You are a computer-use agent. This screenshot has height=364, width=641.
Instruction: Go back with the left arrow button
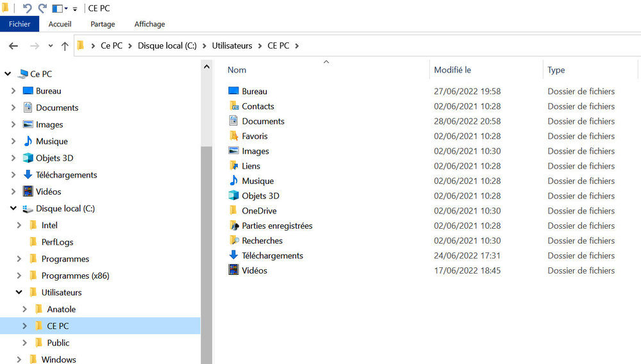pos(13,46)
